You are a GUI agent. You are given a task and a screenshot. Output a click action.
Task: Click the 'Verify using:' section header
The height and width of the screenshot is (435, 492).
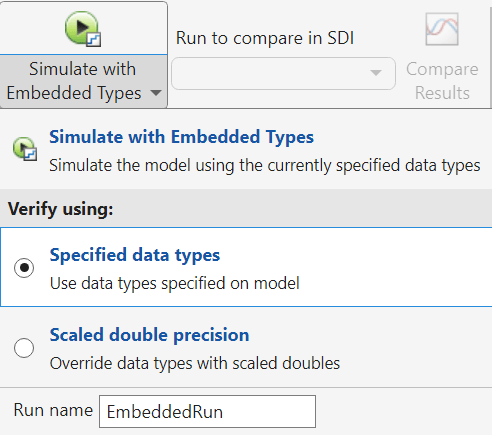pyautogui.click(x=61, y=209)
